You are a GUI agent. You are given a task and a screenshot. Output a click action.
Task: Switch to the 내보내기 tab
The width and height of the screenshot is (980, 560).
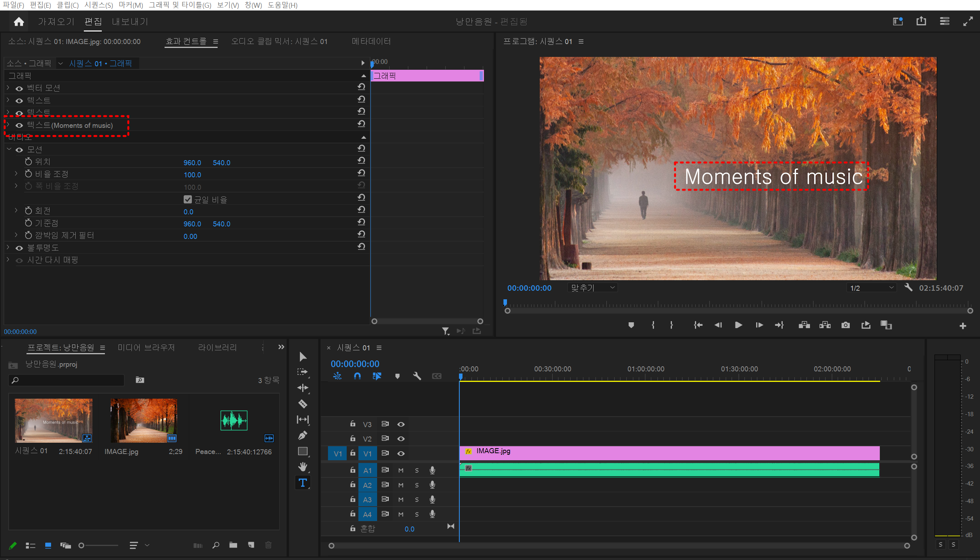(130, 21)
